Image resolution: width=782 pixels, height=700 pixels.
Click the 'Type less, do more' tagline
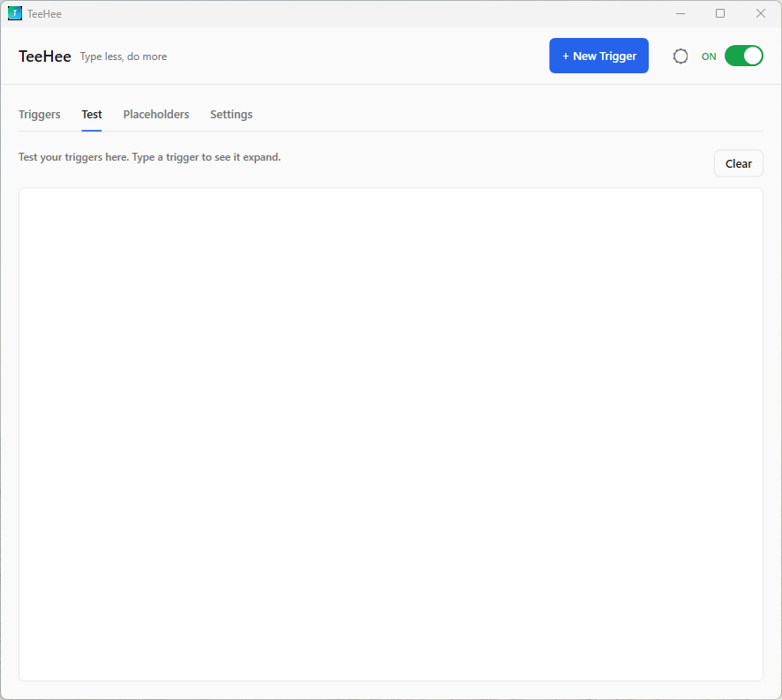[123, 56]
